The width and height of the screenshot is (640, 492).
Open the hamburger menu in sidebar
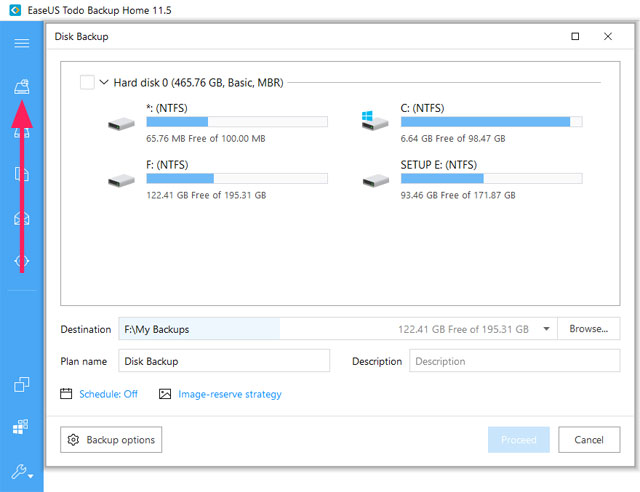pyautogui.click(x=22, y=43)
